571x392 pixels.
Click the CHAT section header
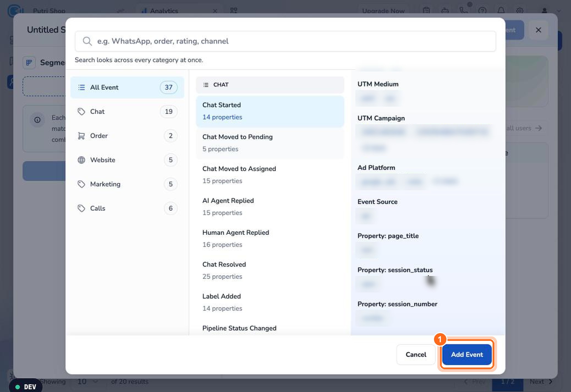270,85
